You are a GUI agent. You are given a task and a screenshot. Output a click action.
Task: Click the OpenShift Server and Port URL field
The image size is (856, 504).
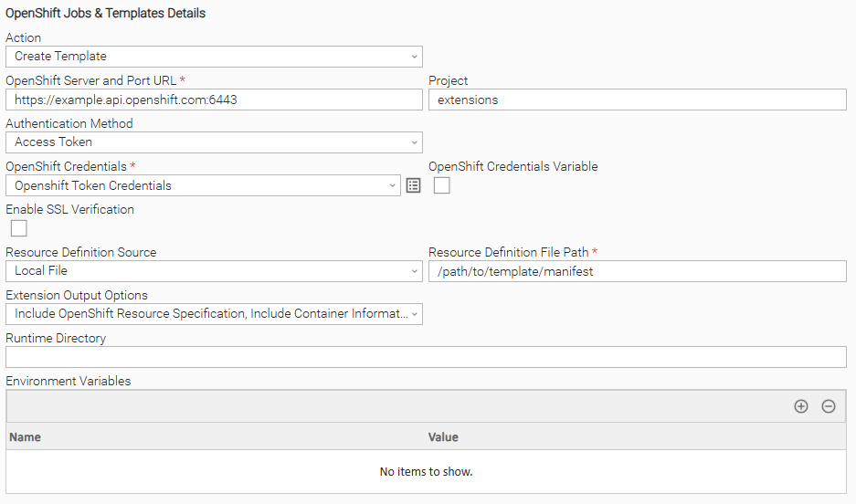[214, 100]
